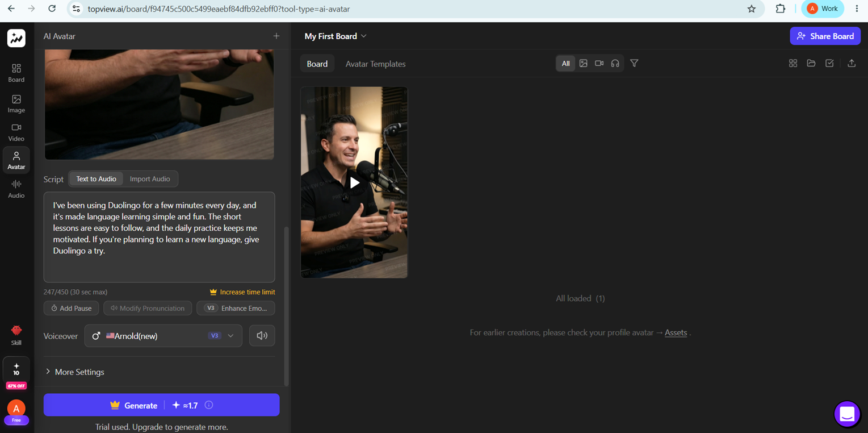Expand More Settings
Screen dimensions: 868x433
pyautogui.click(x=74, y=372)
